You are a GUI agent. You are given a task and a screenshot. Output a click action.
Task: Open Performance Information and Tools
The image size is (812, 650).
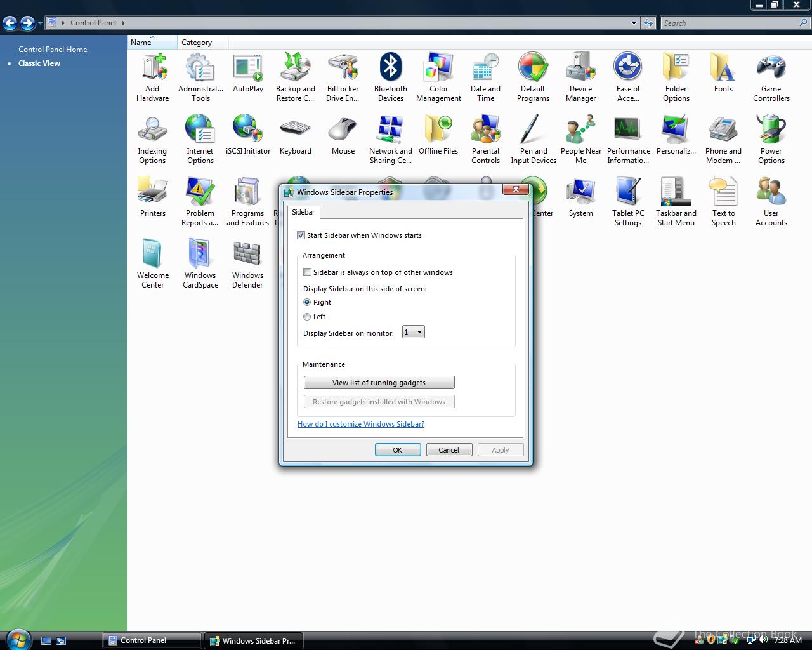[629, 140]
